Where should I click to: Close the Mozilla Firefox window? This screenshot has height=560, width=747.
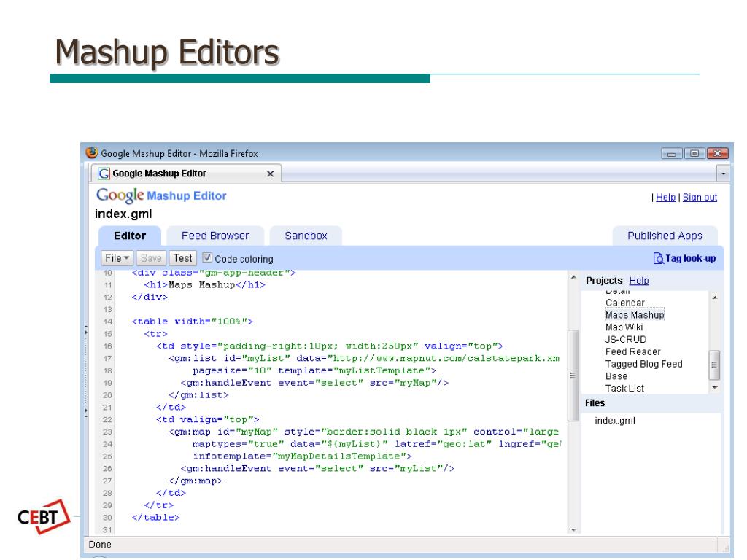(x=717, y=153)
